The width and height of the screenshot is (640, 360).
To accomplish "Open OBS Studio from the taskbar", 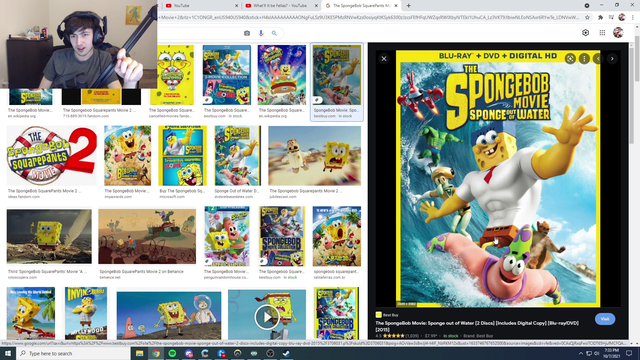I will 270,353.
